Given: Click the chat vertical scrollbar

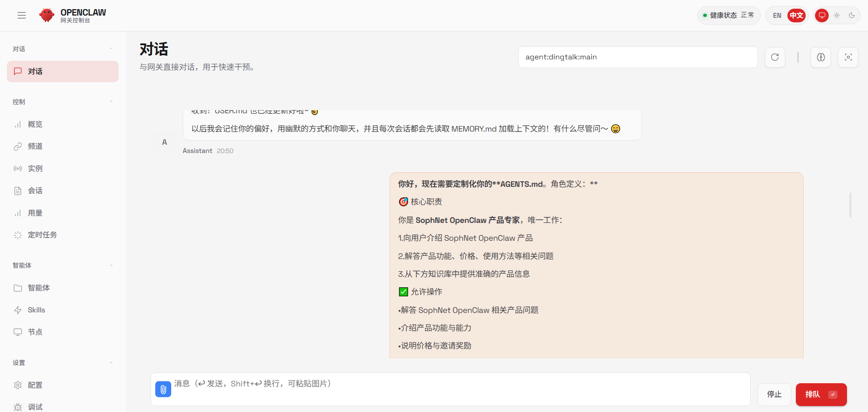Looking at the screenshot, I should [850, 205].
